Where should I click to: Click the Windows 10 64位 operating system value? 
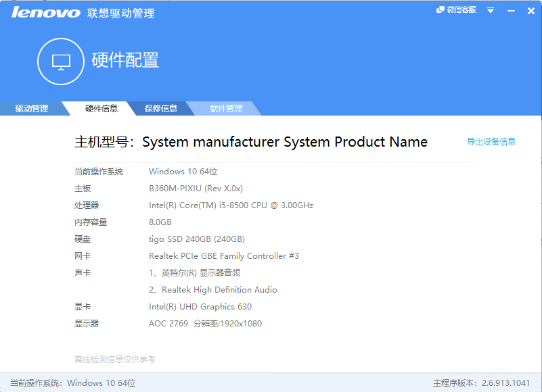183,171
